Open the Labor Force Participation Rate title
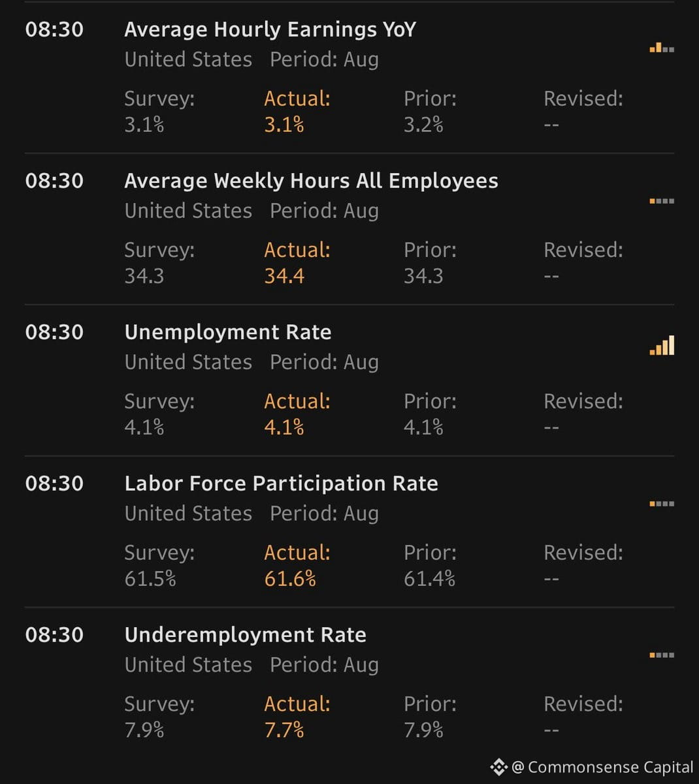699x784 pixels. pos(281,483)
